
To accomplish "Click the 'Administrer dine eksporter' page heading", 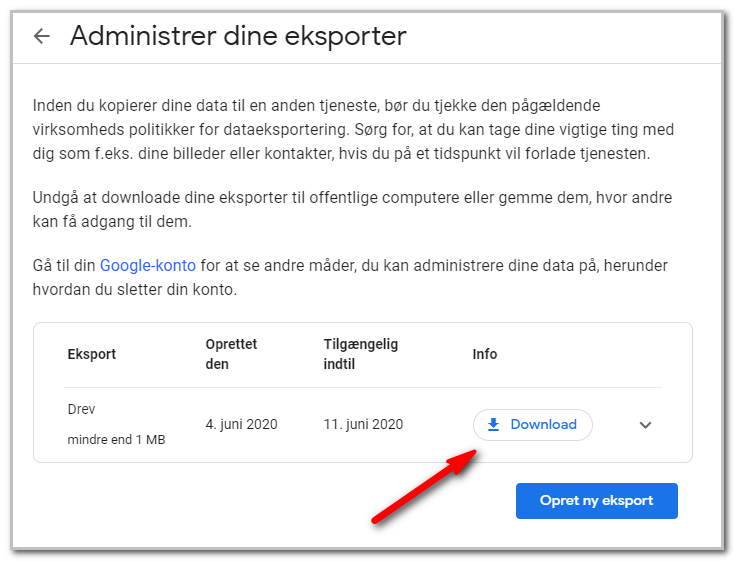I will pos(238,36).
